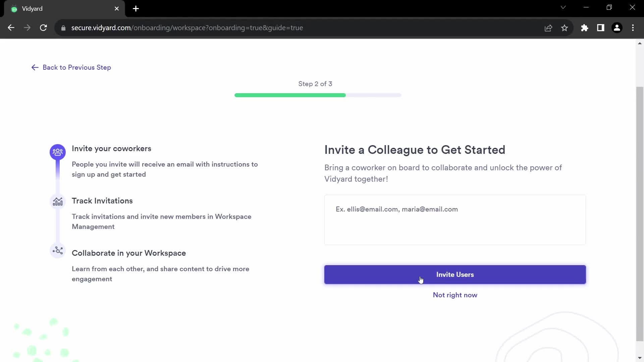Click the Not right now link
This screenshot has width=644, height=362.
click(455, 295)
